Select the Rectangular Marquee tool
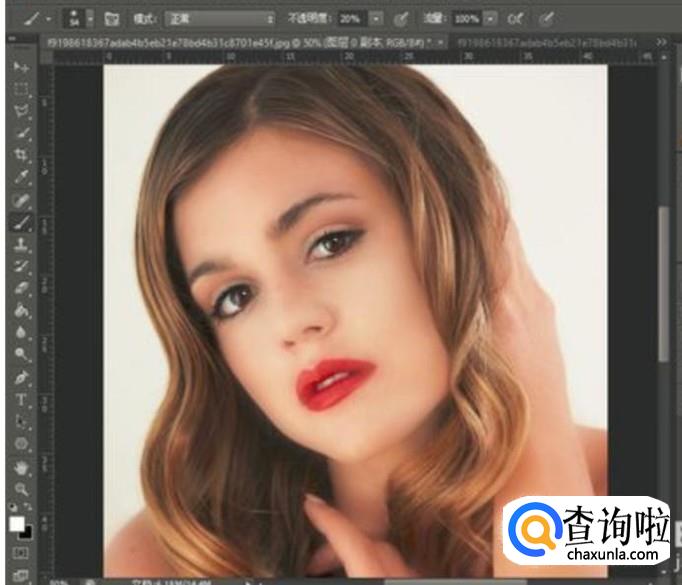682x585 pixels. [x=21, y=88]
